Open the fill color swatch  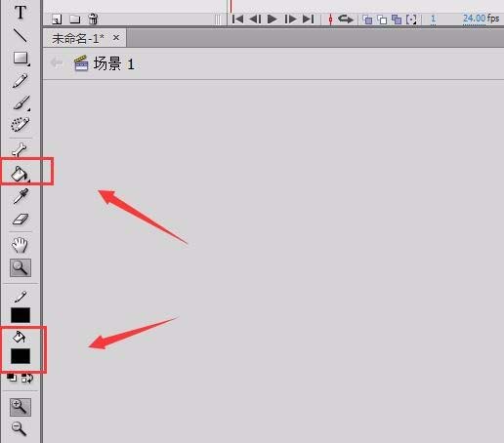(21, 356)
